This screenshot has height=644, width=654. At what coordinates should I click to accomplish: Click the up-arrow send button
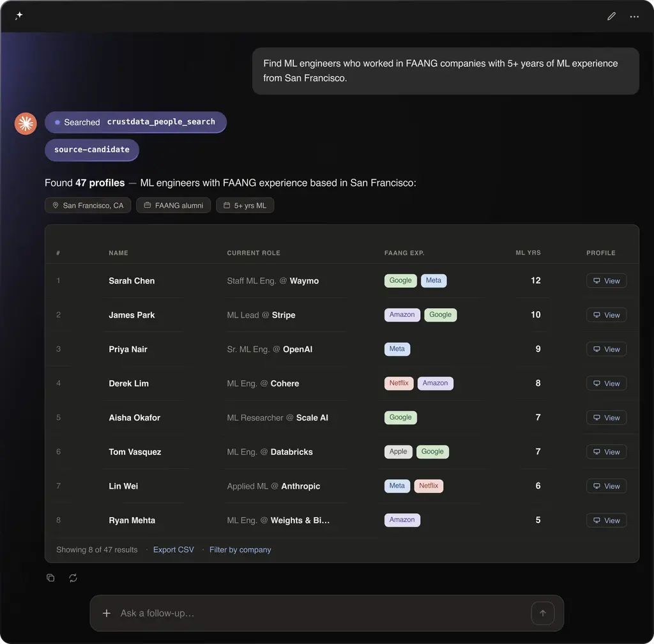coord(543,613)
